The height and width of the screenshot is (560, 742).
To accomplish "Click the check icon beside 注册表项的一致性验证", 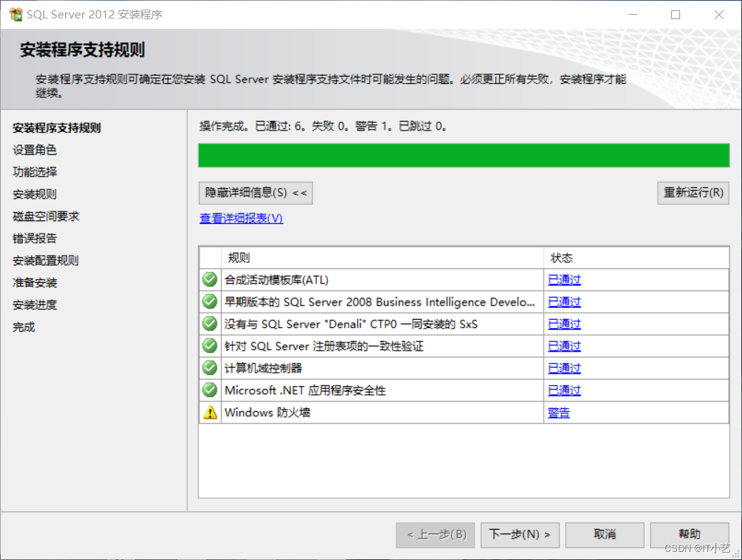I will pyautogui.click(x=210, y=346).
